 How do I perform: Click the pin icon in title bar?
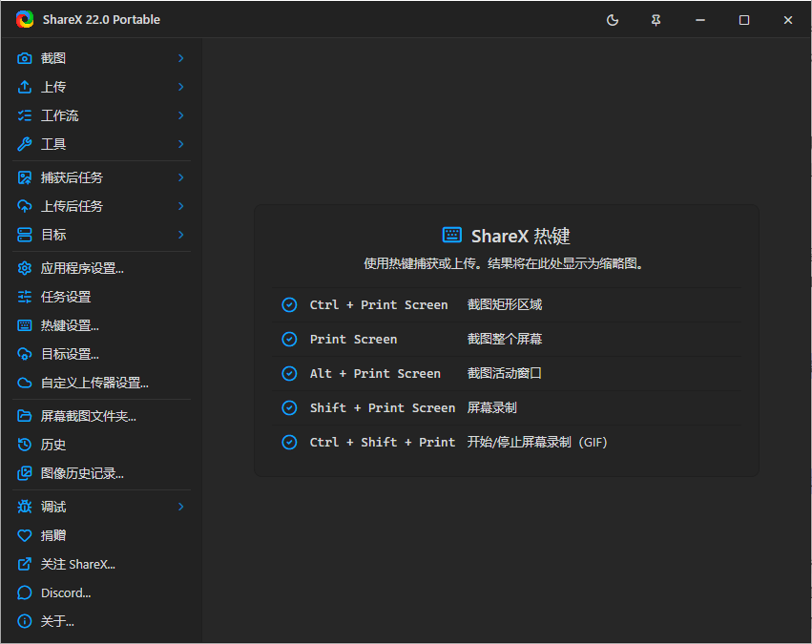[x=656, y=20]
